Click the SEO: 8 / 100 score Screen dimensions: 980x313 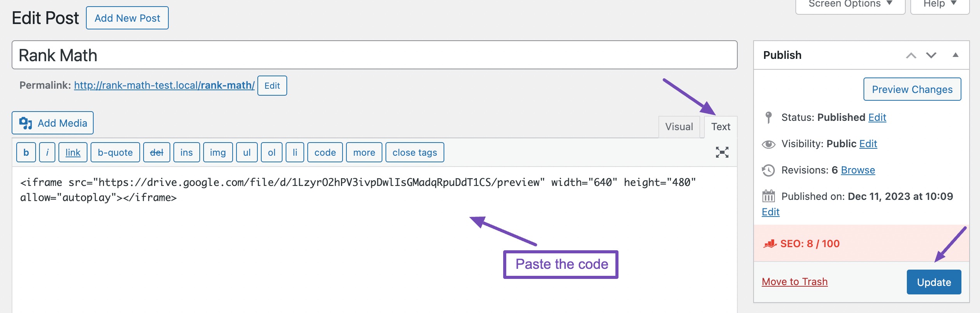click(810, 244)
